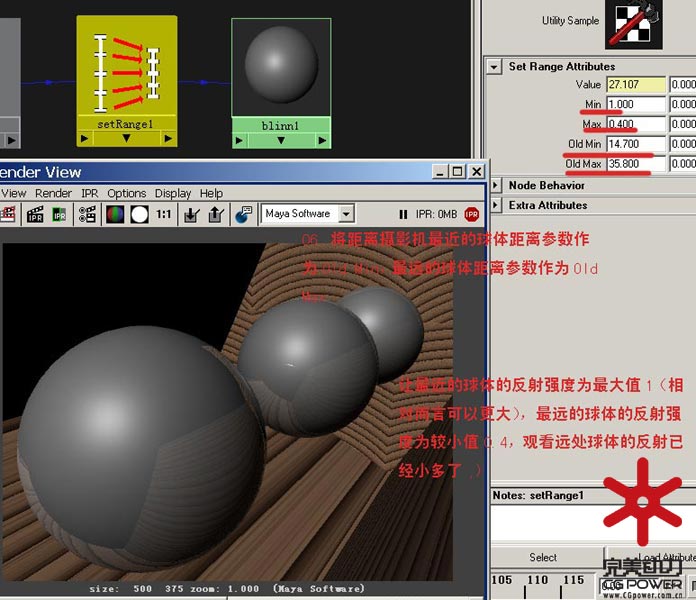Open the View menu in Render View
The height and width of the screenshot is (600, 696).
coord(13,193)
